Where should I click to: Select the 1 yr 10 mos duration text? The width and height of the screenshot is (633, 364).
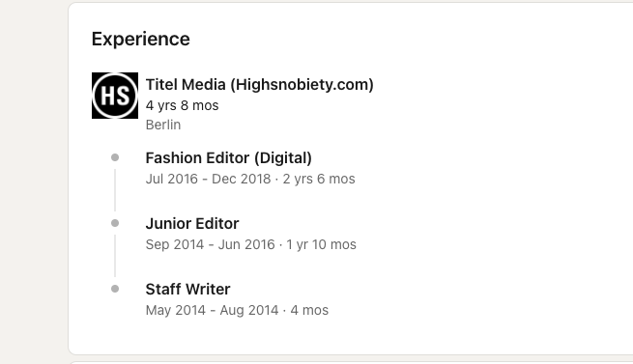click(322, 244)
